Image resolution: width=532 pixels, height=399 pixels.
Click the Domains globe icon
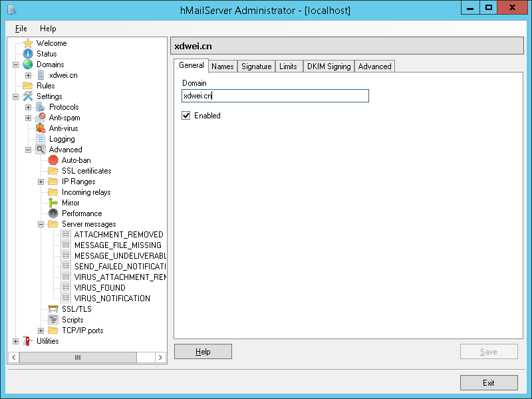[28, 65]
